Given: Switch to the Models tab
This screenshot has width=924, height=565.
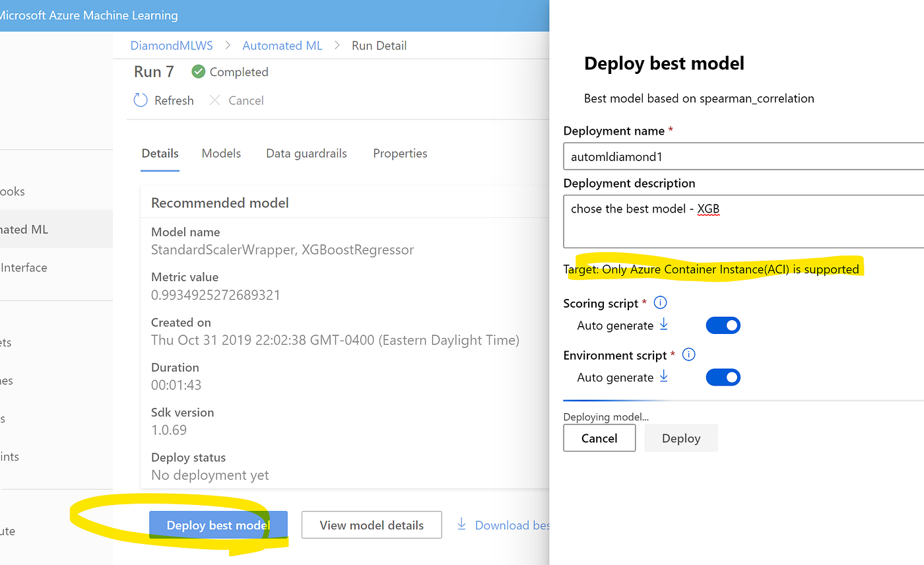Looking at the screenshot, I should (x=221, y=153).
